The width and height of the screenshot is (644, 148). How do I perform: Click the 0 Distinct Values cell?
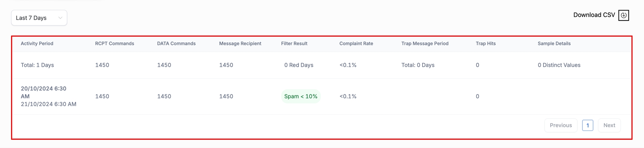coord(559,65)
